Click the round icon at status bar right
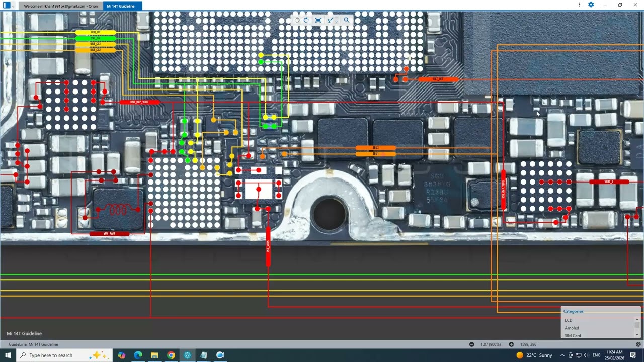 click(638, 344)
